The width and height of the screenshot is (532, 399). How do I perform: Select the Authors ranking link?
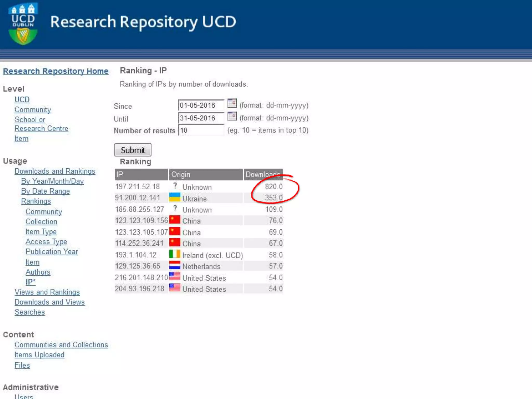pos(38,272)
